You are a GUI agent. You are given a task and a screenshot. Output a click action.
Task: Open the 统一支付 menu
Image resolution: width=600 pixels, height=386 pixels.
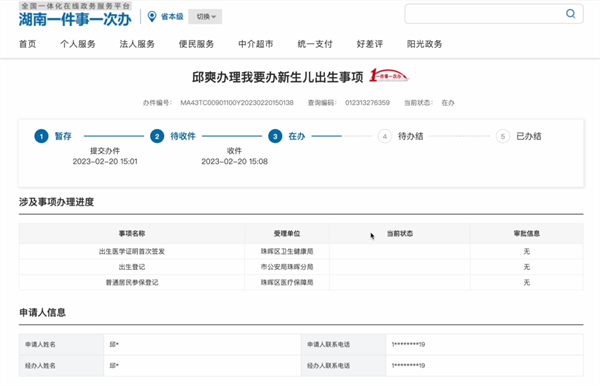(x=315, y=44)
